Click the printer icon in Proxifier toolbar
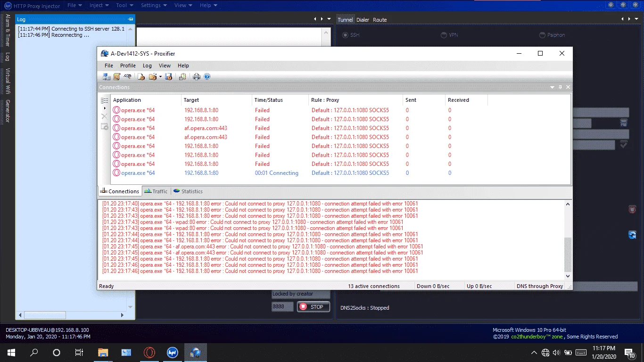This screenshot has width=644, height=362. (x=197, y=77)
